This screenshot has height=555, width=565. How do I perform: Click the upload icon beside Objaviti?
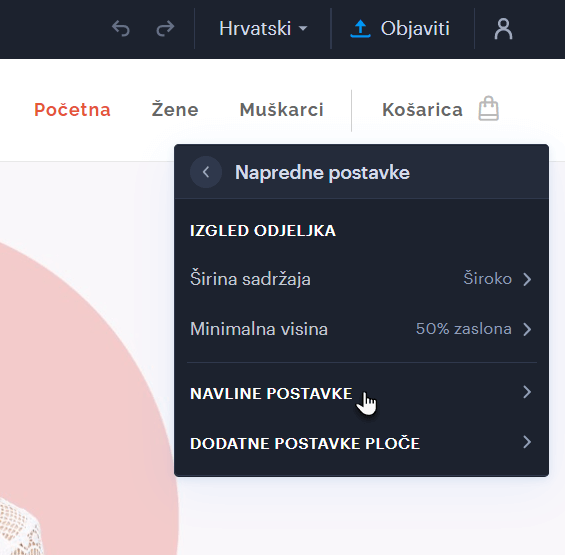click(x=360, y=29)
